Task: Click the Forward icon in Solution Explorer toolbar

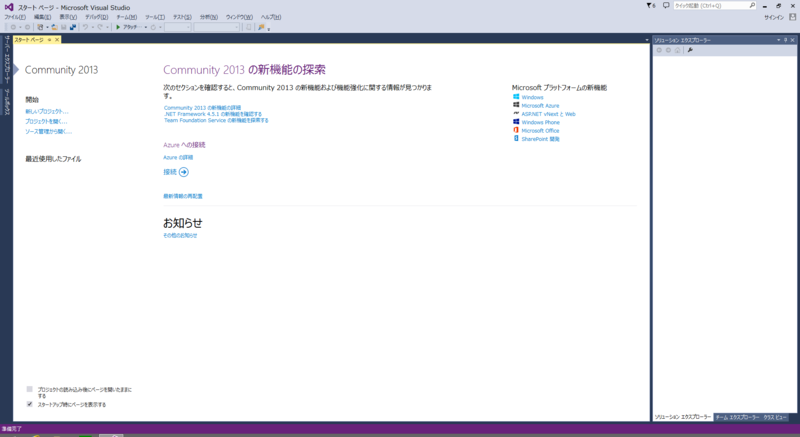Action: click(668, 50)
